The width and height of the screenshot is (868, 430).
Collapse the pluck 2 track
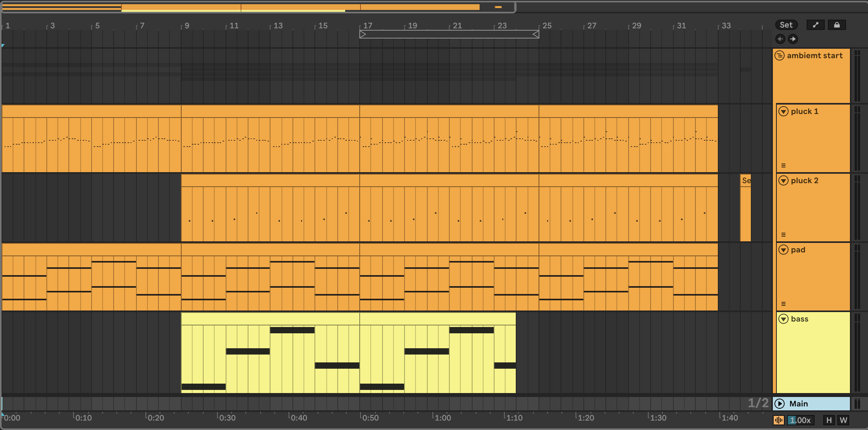783,181
